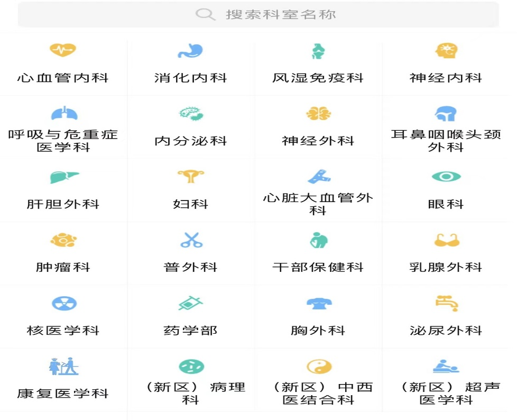Open the syringe icon for 药学部
The width and height of the screenshot is (517, 420).
coord(190,304)
